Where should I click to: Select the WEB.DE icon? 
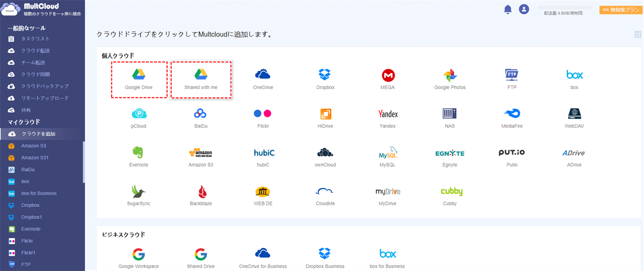click(x=263, y=196)
